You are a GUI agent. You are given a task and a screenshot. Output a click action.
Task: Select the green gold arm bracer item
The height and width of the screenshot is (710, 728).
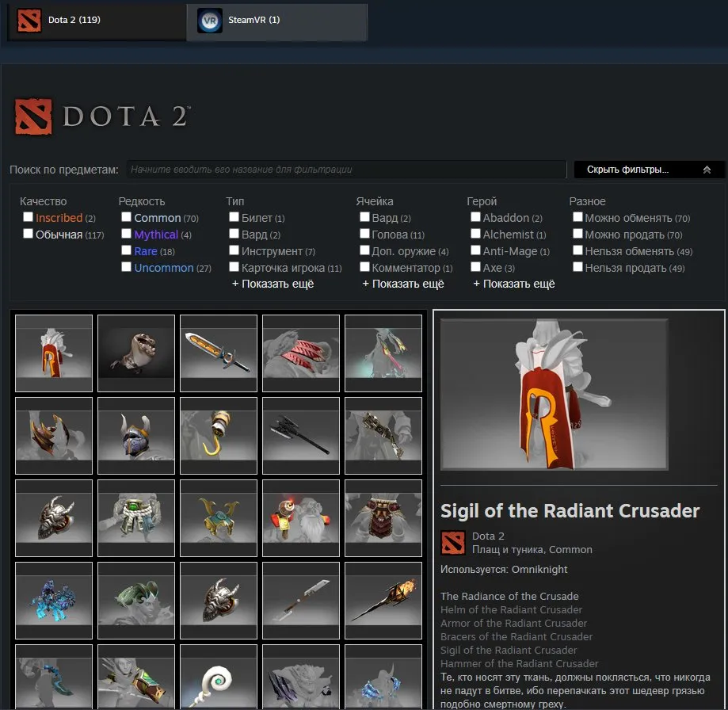click(136, 677)
